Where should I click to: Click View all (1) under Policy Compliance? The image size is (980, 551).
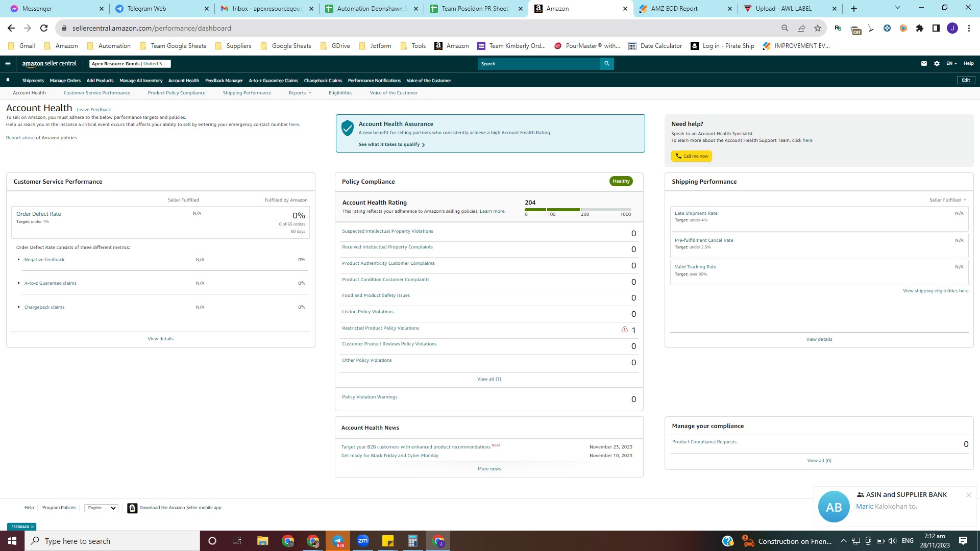tap(489, 379)
